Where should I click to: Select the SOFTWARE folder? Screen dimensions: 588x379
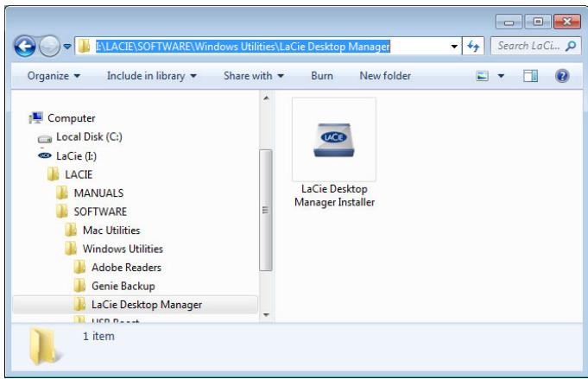point(100,212)
